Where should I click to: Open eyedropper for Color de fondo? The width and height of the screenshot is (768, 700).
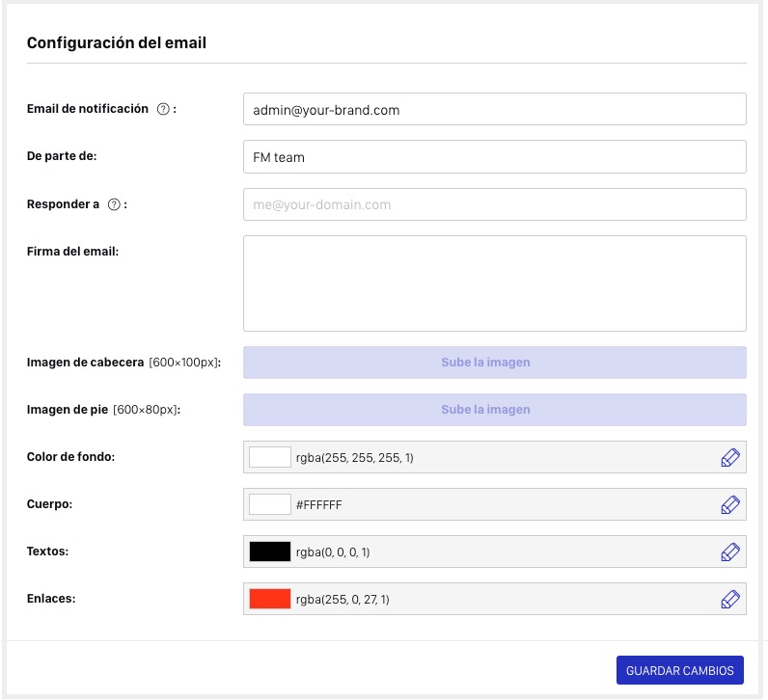pyautogui.click(x=730, y=458)
